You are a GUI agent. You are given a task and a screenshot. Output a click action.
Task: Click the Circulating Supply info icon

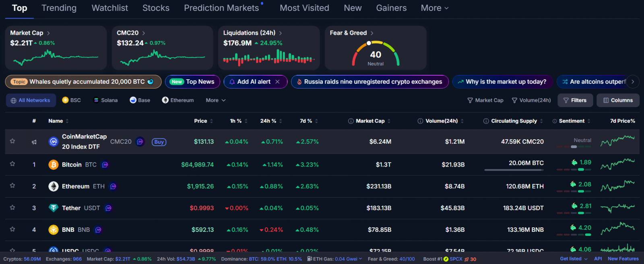486,121
